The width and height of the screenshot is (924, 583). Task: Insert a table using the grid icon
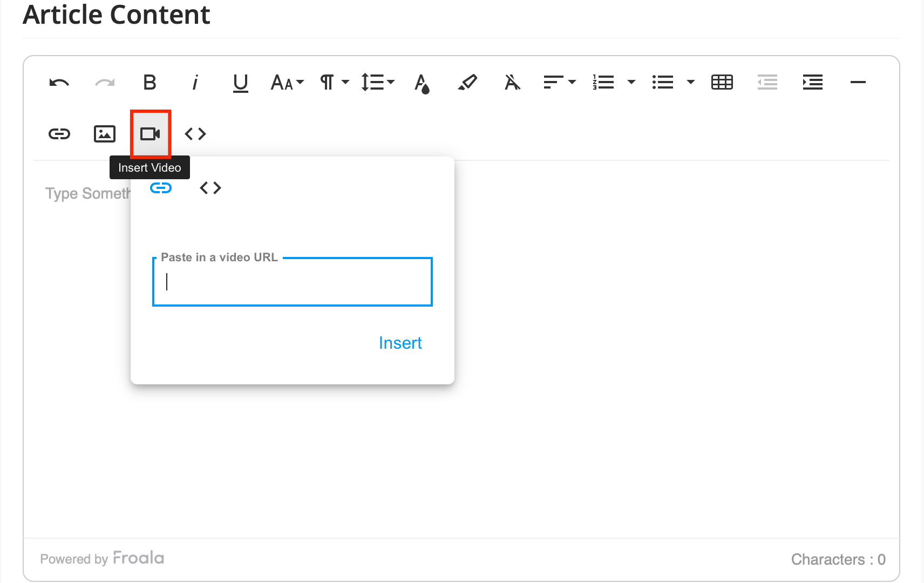tap(722, 83)
